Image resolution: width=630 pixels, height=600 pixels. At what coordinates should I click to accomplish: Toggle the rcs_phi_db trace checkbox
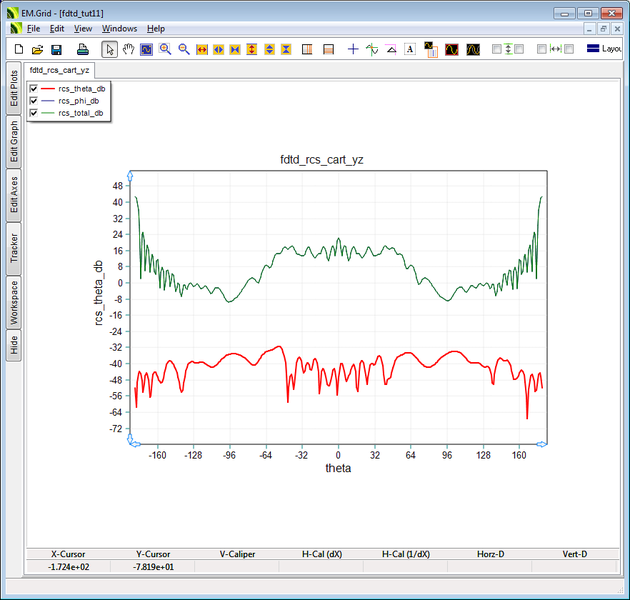pos(34,101)
